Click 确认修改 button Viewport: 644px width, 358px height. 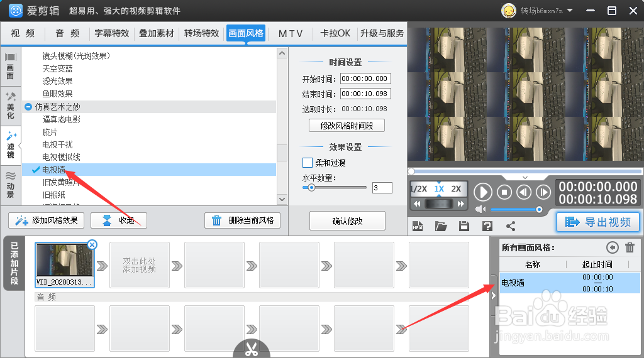347,221
